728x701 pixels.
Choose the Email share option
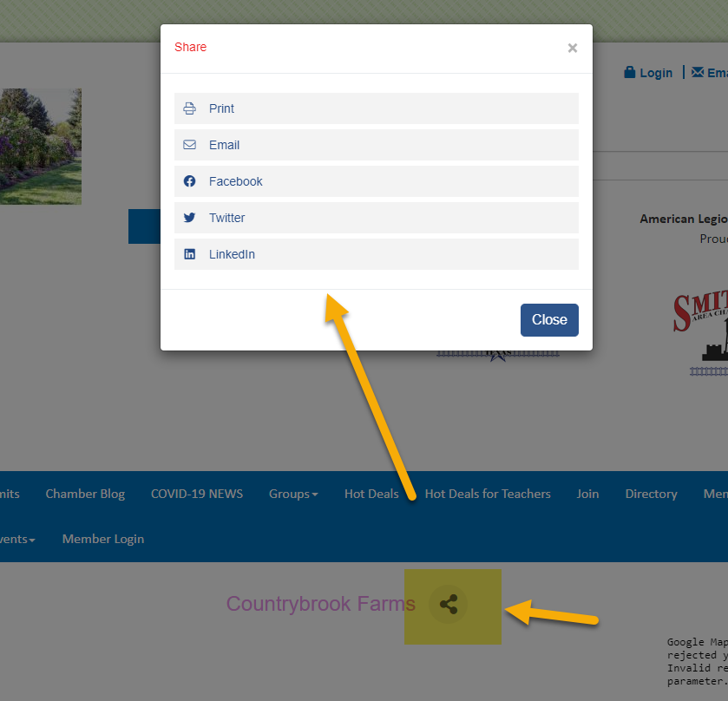pyautogui.click(x=377, y=145)
